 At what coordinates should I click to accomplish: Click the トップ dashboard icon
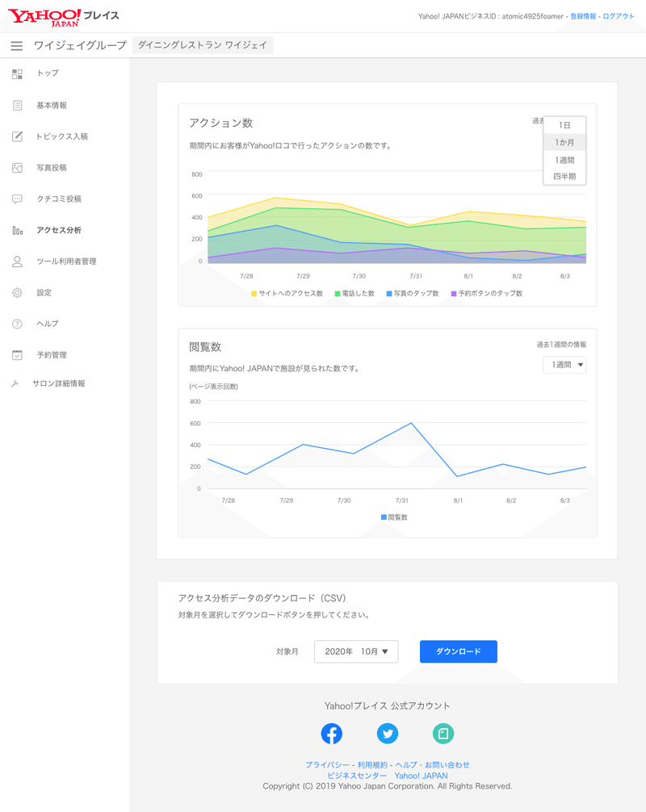coord(17,74)
